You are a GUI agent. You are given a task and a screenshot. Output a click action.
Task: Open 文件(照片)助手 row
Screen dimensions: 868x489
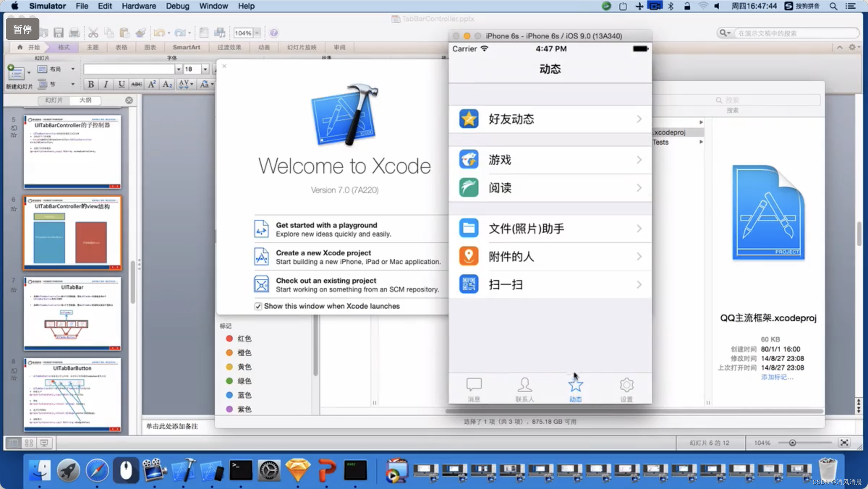(x=550, y=228)
